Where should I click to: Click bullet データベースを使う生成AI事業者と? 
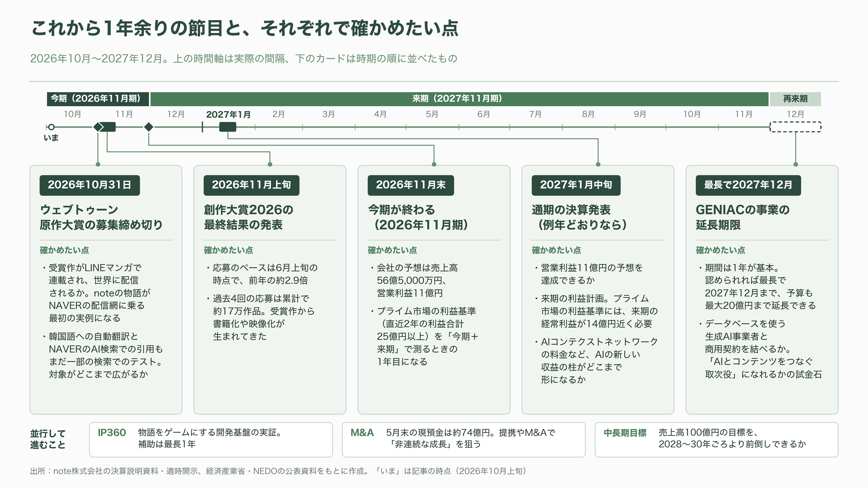tap(760, 349)
